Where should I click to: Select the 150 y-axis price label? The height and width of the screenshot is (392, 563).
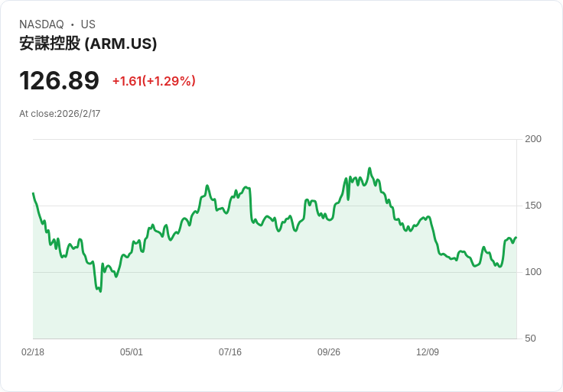533,206
